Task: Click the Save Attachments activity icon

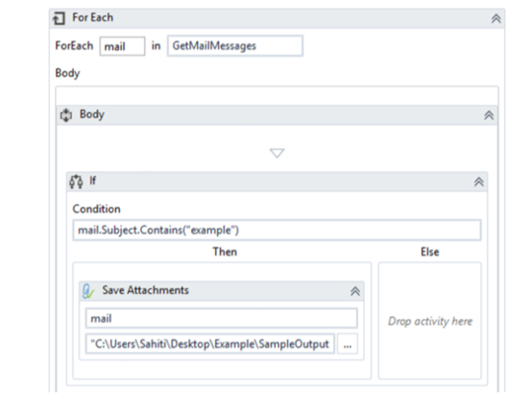Action: pyautogui.click(x=88, y=291)
